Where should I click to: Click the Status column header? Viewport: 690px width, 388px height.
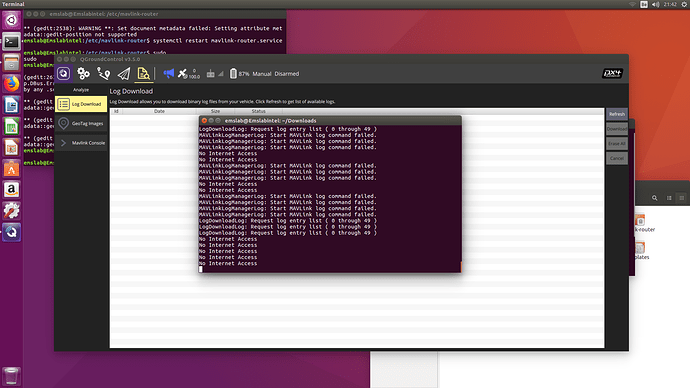(x=258, y=111)
